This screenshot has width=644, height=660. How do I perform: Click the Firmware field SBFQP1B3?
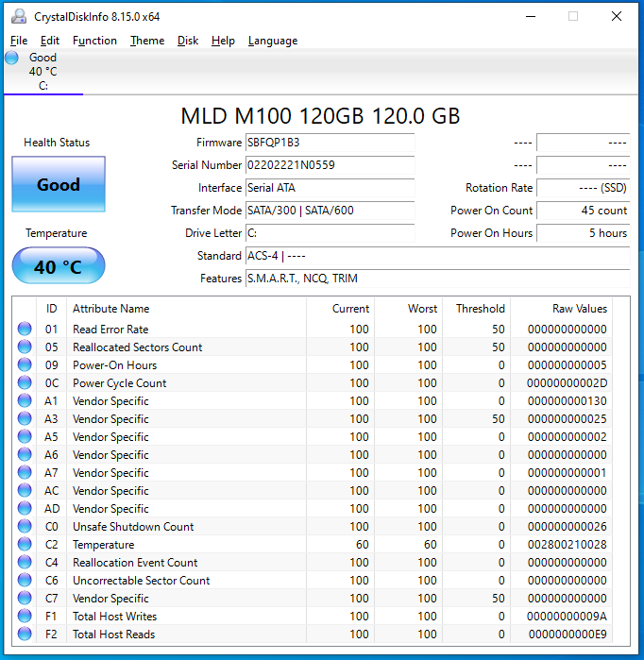pos(330,143)
